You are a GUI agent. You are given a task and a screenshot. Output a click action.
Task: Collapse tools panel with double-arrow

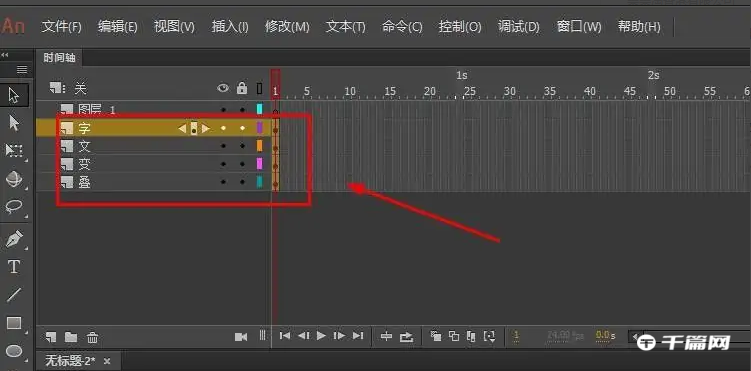tap(4, 55)
